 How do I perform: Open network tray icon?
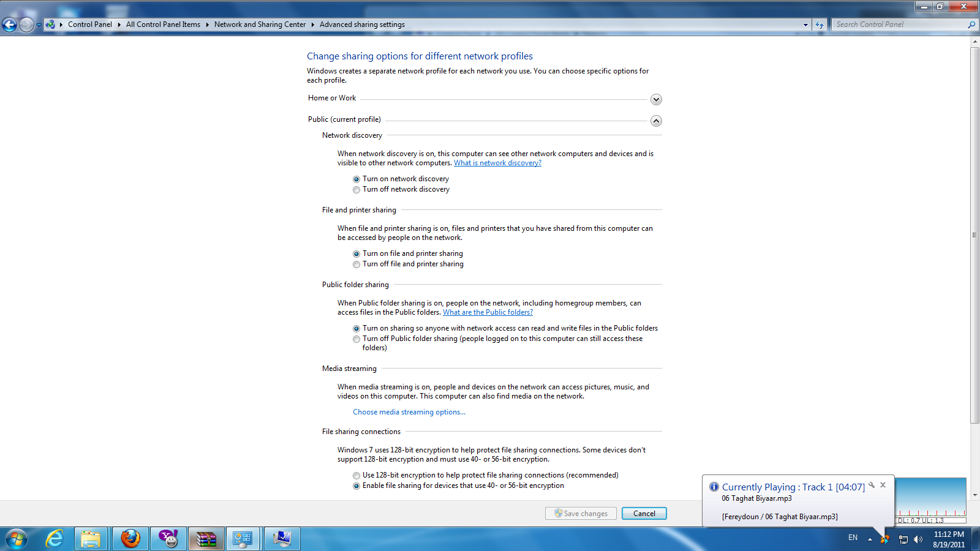[x=903, y=539]
